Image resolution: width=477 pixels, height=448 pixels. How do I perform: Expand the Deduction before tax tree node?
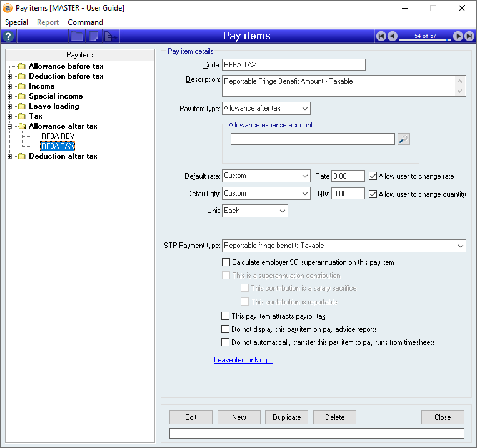tap(10, 76)
